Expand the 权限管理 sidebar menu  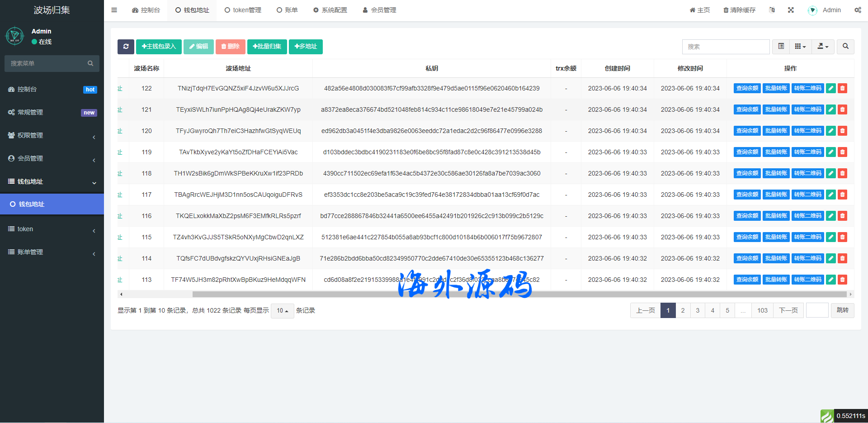[x=52, y=135]
